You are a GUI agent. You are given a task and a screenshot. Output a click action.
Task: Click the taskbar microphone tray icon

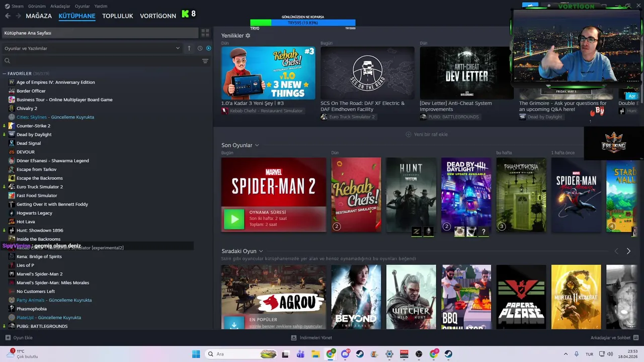pos(577,354)
